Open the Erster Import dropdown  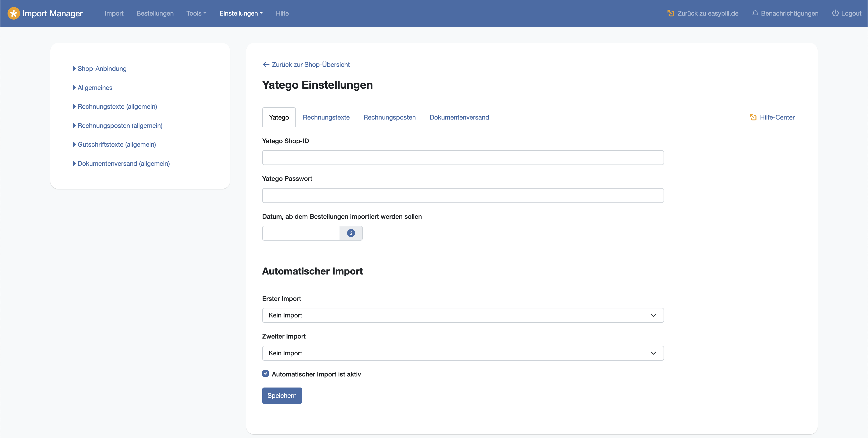click(x=463, y=315)
